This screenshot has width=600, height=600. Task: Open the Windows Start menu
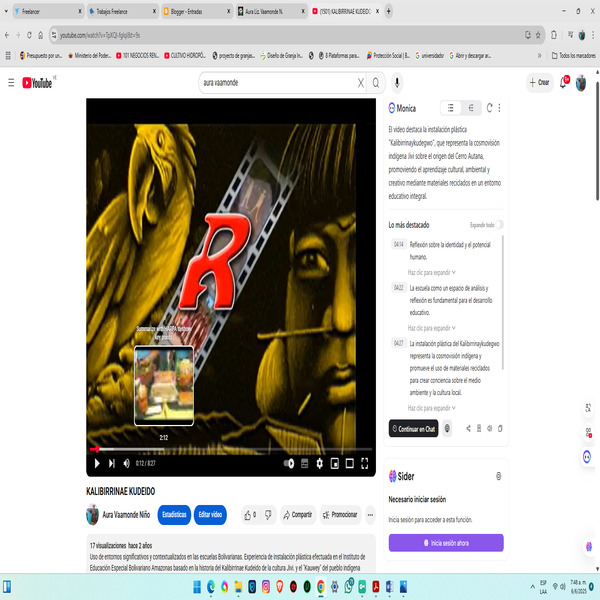(x=197, y=587)
